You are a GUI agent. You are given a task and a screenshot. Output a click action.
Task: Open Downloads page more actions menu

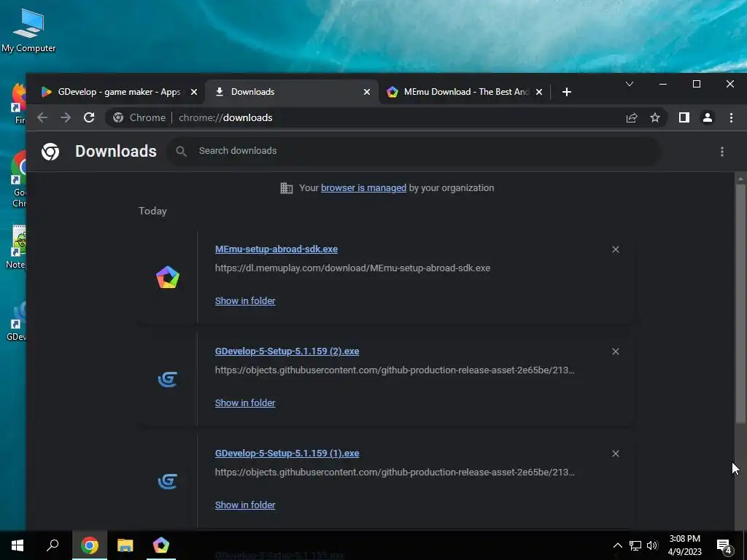click(x=722, y=152)
